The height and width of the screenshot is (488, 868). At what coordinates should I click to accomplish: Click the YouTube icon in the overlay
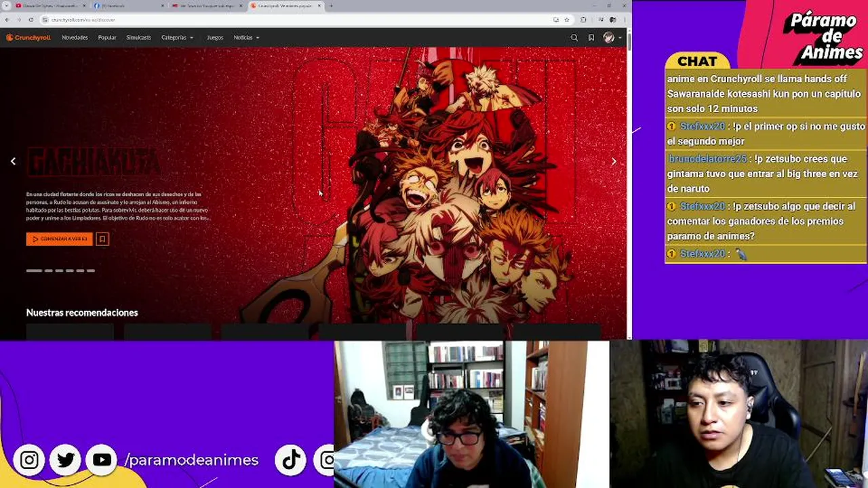pos(102,460)
